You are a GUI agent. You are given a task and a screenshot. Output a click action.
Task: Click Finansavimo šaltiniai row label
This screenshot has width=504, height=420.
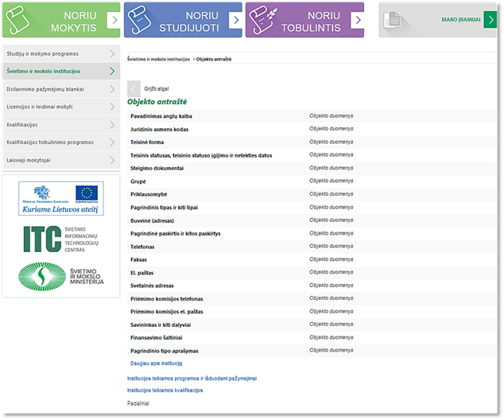(157, 338)
